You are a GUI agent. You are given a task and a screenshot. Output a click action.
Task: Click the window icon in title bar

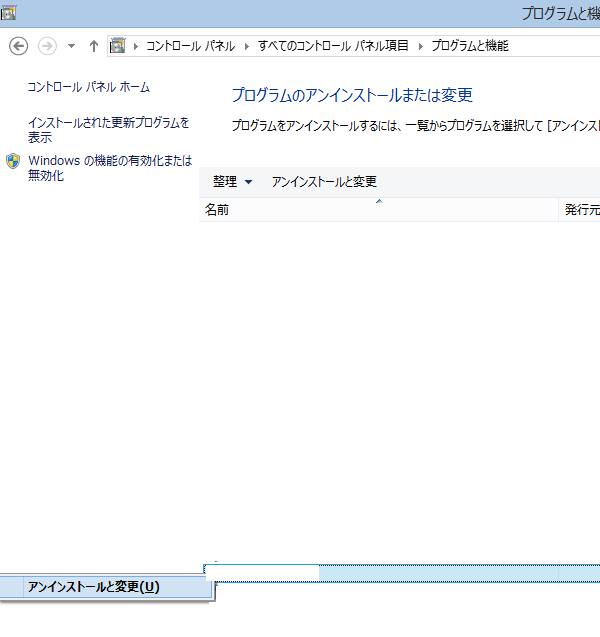8,13
